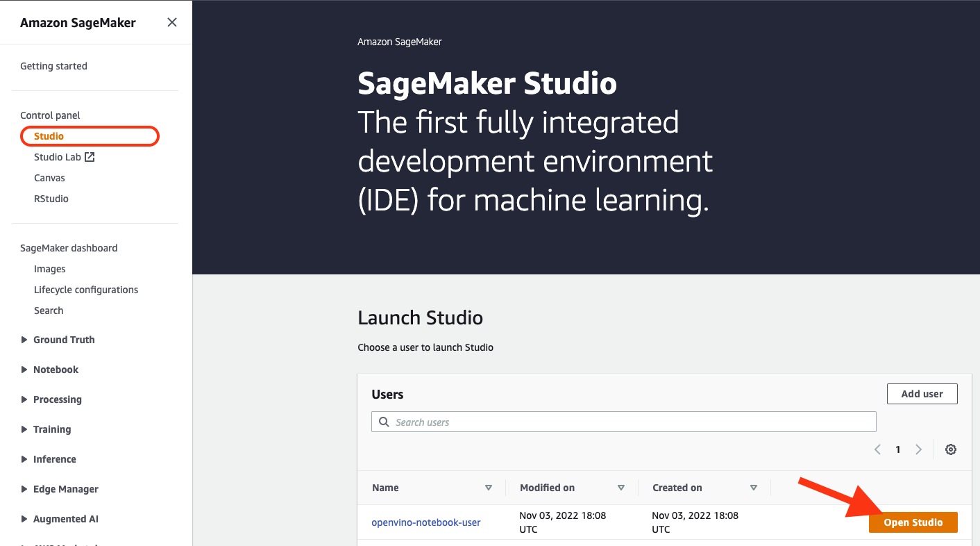Select page 1 in pagination
Image resolution: width=980 pixels, height=546 pixels.
(897, 449)
